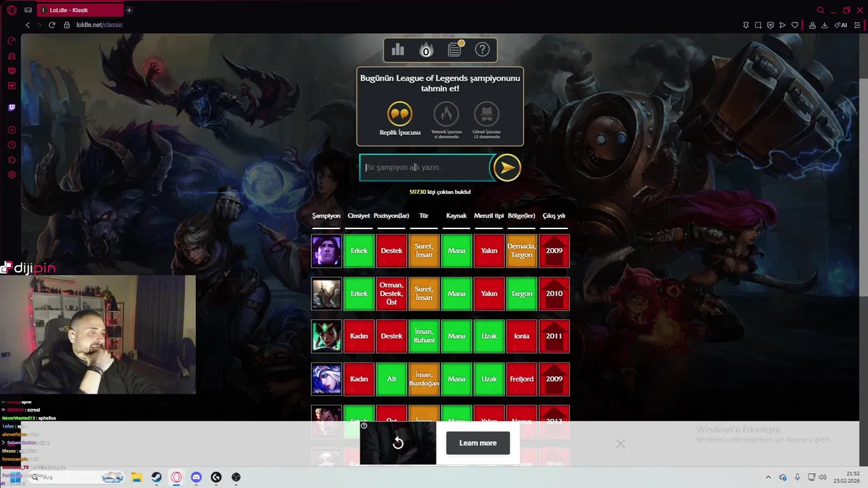868x488 pixels.
Task: Click the Learn more ad button
Action: point(478,443)
